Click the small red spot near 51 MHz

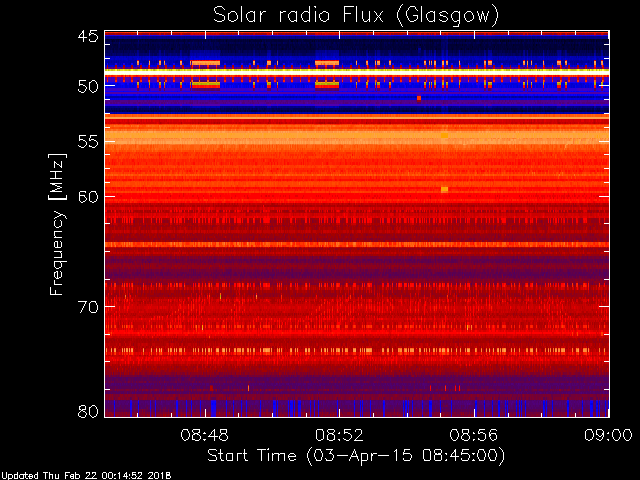coord(419,98)
